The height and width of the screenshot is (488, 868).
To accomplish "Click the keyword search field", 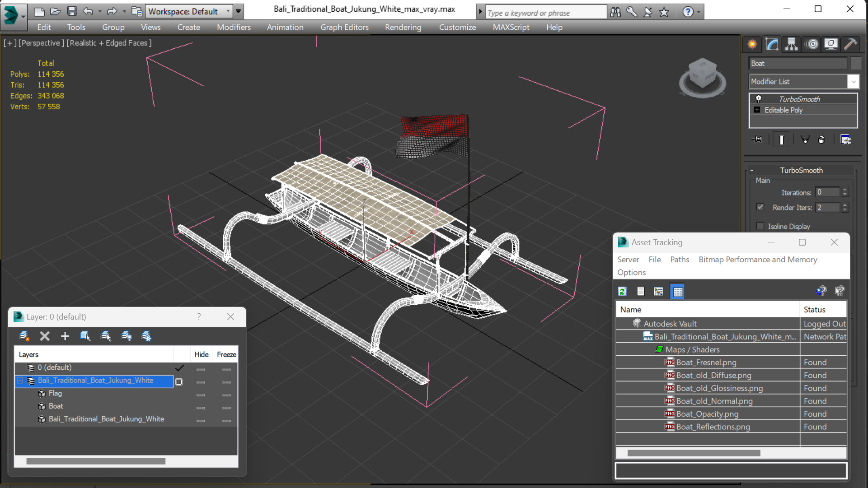I will (x=546, y=13).
